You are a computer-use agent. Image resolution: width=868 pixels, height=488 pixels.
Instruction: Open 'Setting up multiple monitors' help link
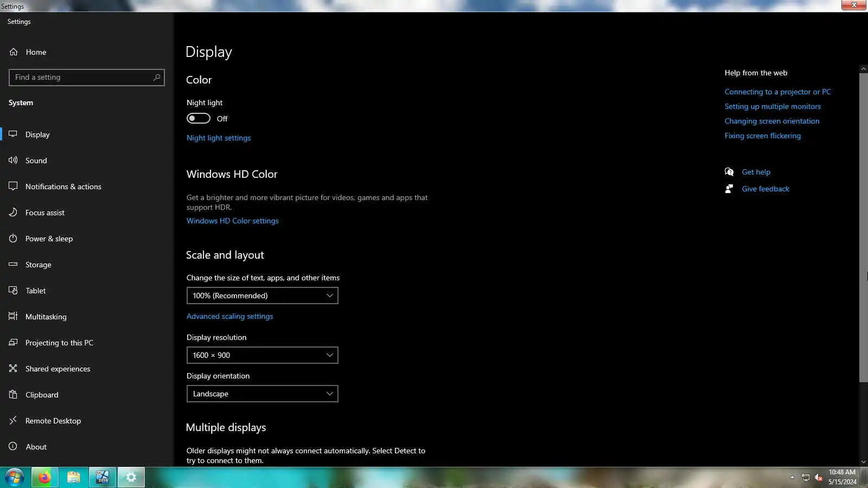point(773,107)
